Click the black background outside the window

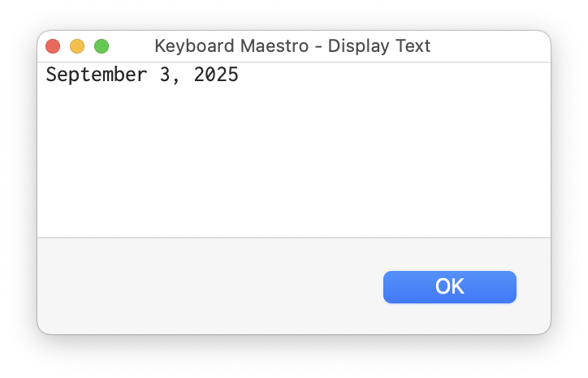tap(16, 357)
